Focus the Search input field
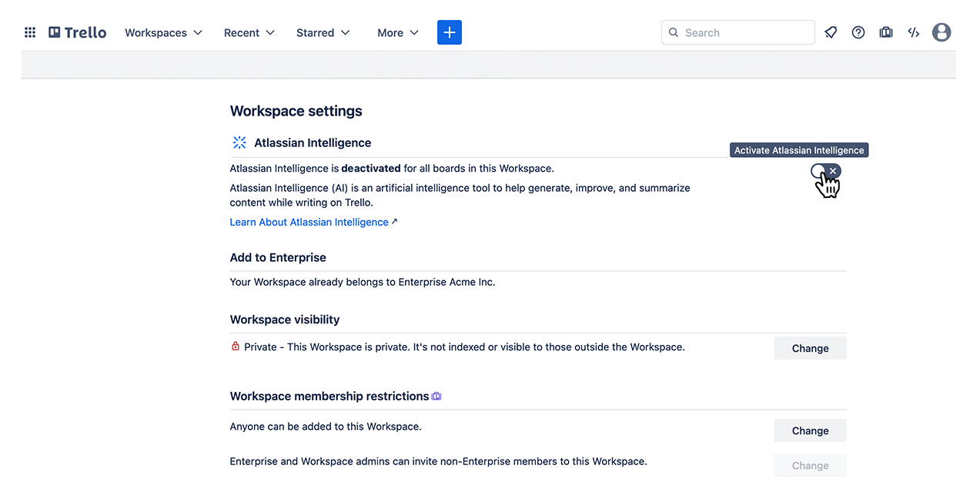Screen dimensions: 980x482 pos(738,32)
